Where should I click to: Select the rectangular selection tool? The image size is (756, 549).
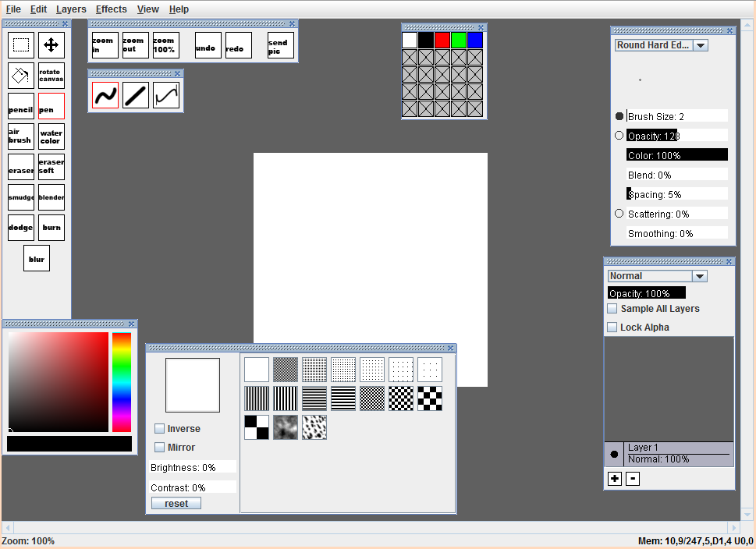[x=21, y=45]
